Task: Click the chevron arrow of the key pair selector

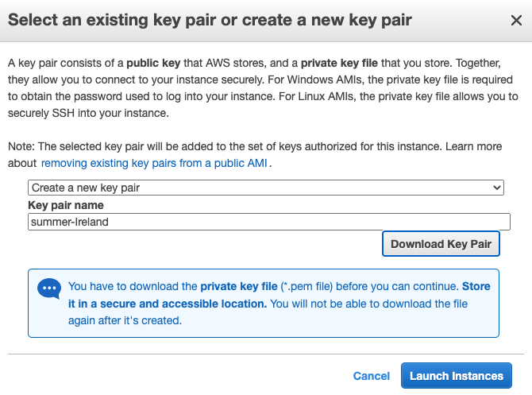Action: (497, 188)
